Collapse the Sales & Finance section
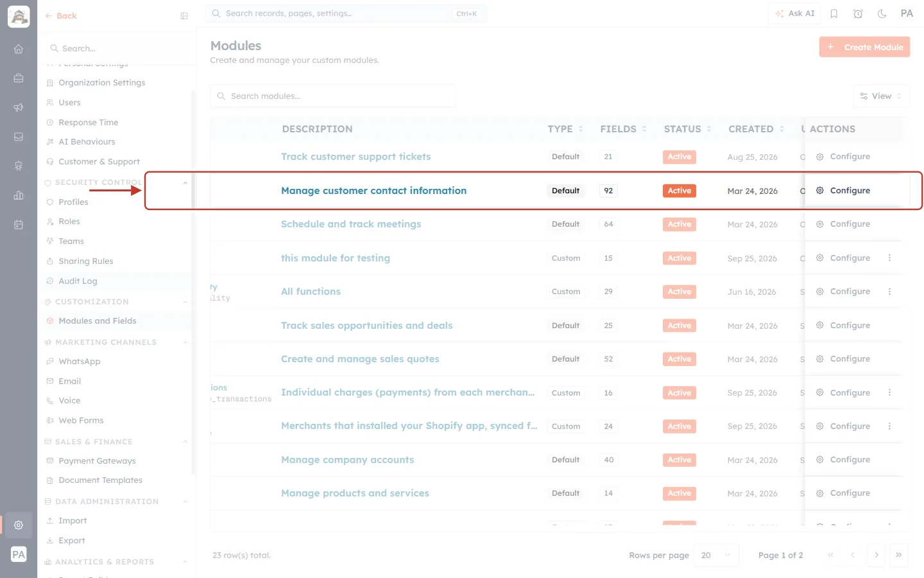924x578 pixels. 185,442
